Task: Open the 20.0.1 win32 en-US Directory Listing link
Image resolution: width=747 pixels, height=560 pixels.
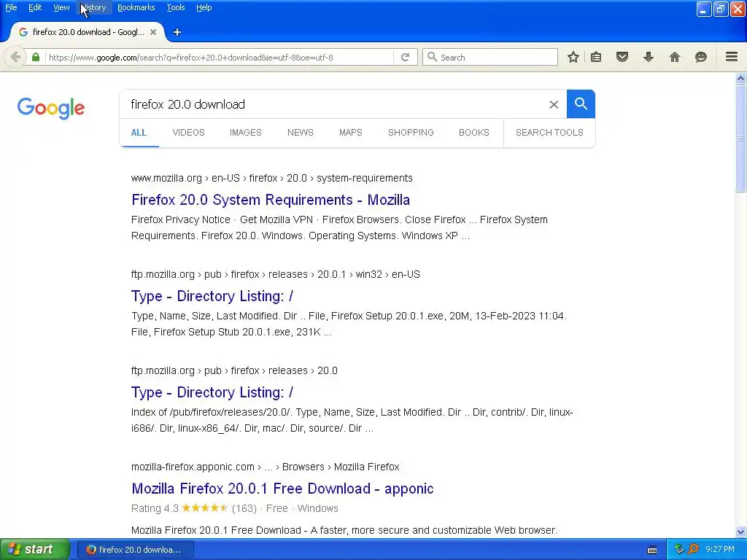Action: [x=212, y=296]
